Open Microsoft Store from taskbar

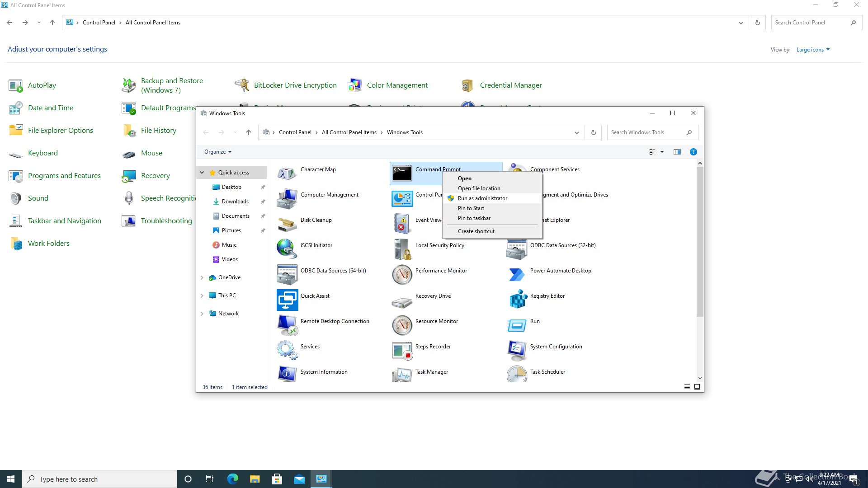(x=277, y=479)
